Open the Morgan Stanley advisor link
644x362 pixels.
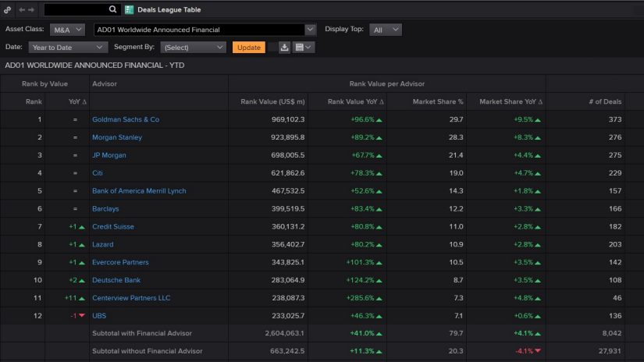[117, 137]
